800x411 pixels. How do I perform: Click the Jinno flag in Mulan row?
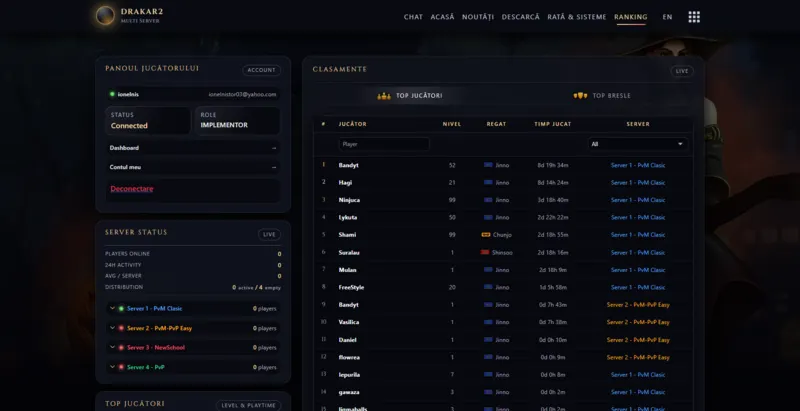coord(488,270)
